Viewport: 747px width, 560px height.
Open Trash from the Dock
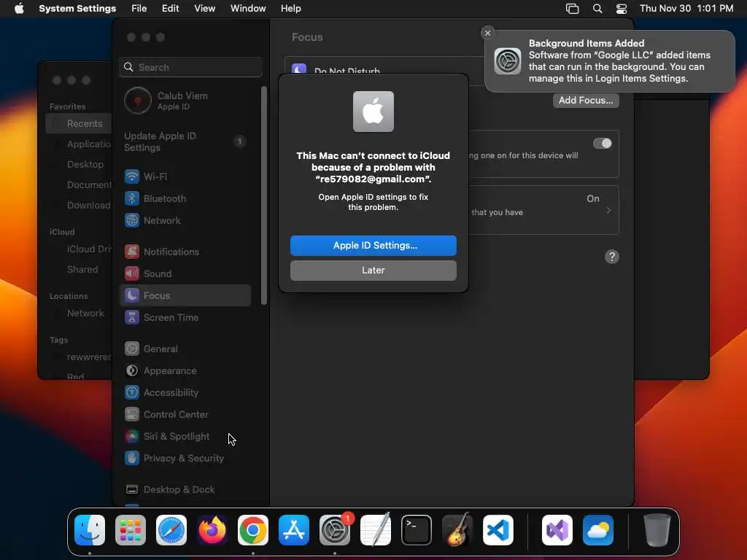(x=657, y=530)
